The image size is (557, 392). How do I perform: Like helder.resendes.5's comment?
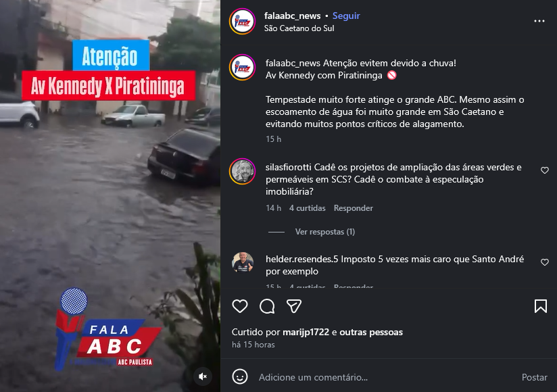click(545, 262)
